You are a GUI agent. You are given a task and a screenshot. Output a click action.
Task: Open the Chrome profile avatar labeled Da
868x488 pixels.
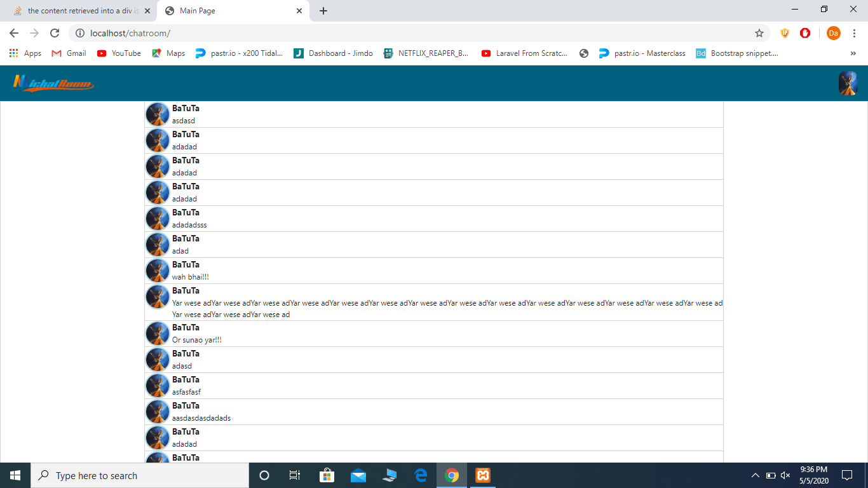coord(833,33)
